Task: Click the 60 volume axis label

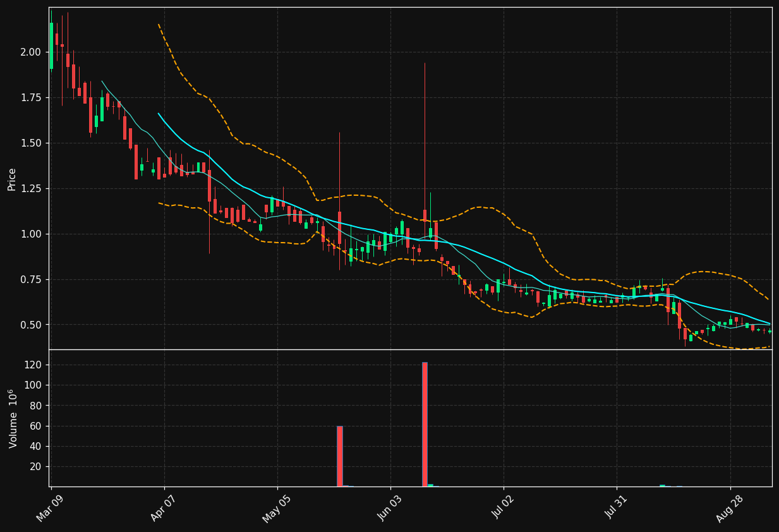Action: click(36, 426)
